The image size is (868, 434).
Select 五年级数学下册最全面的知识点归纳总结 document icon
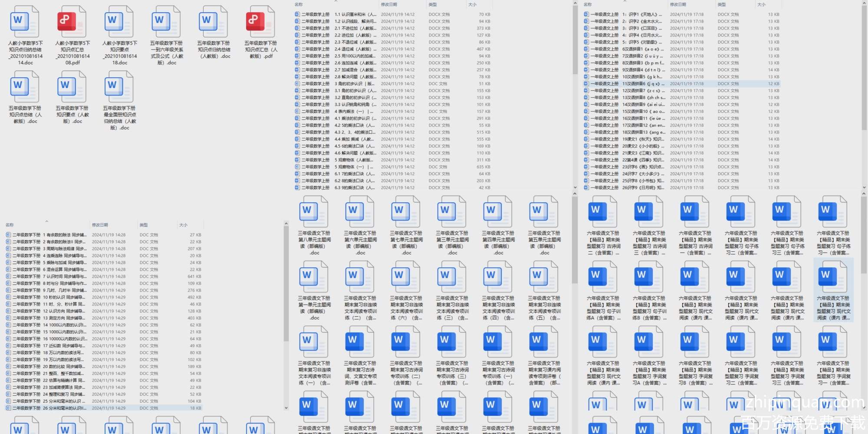(119, 87)
